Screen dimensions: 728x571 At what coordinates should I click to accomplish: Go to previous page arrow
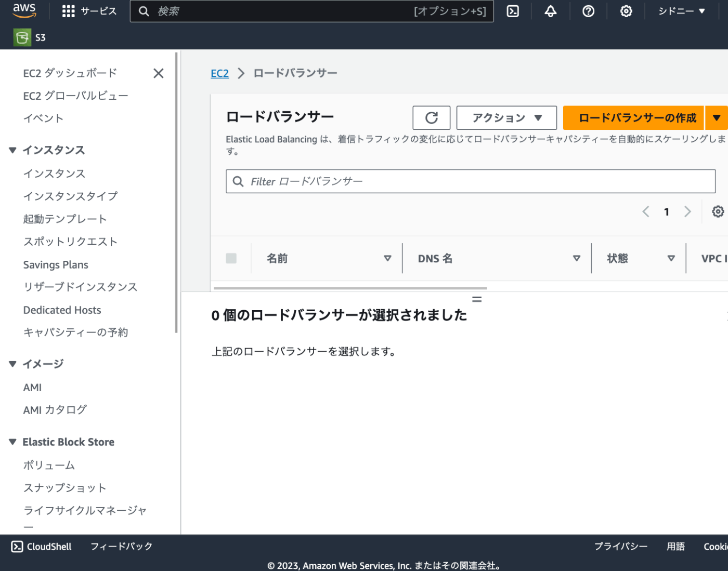[646, 211]
